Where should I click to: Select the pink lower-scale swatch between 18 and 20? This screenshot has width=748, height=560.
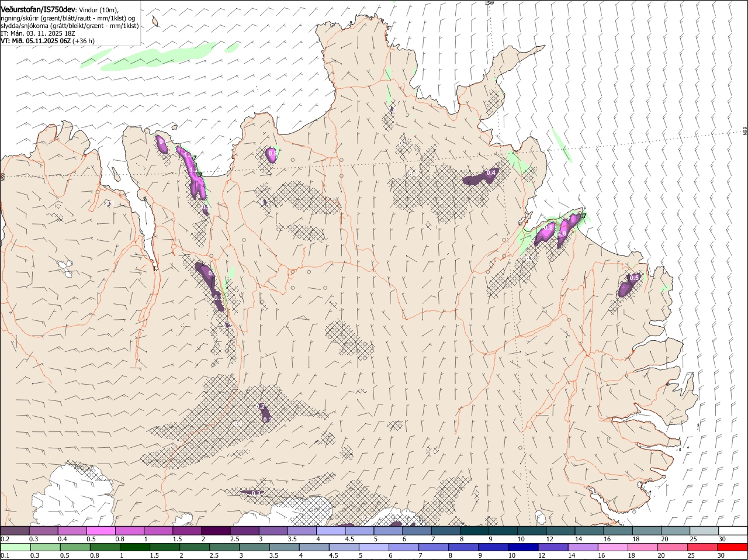click(x=643, y=548)
